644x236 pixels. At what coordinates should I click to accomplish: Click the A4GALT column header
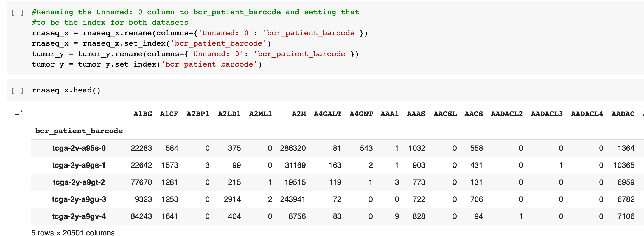coord(327,114)
